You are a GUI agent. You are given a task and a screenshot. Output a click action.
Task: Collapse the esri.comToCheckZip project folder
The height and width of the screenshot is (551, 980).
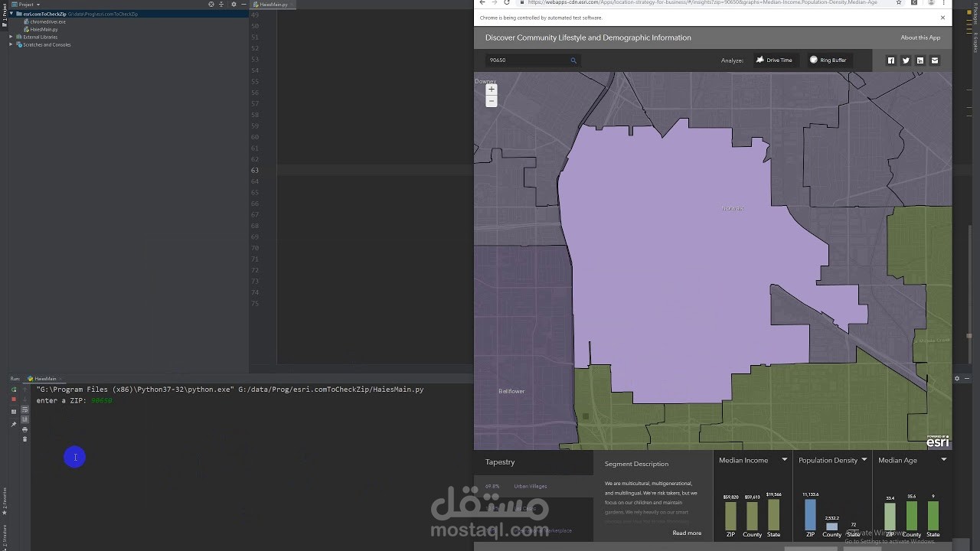pos(11,14)
